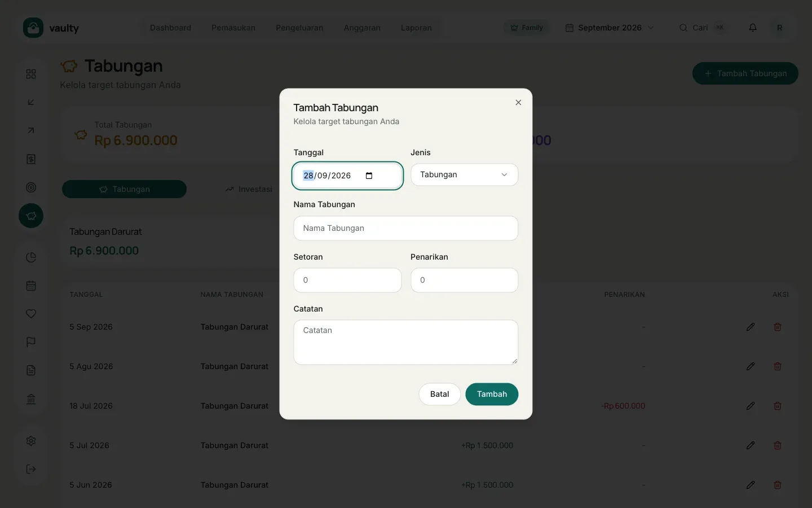Delete the 5 Jun 2026 row
This screenshot has width=812, height=508.
pos(778,485)
